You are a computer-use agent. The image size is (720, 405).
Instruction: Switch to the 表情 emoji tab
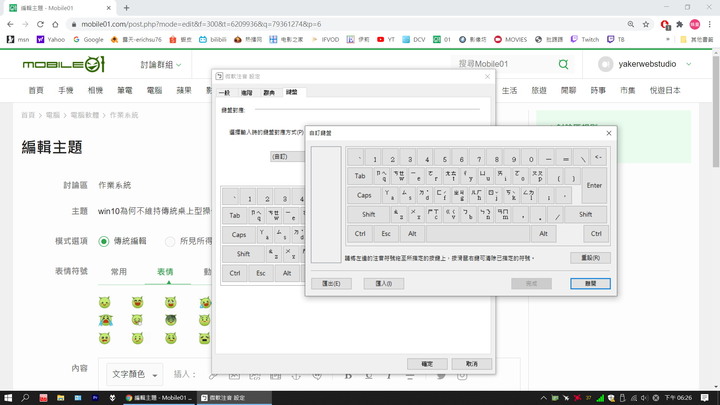coord(165,272)
